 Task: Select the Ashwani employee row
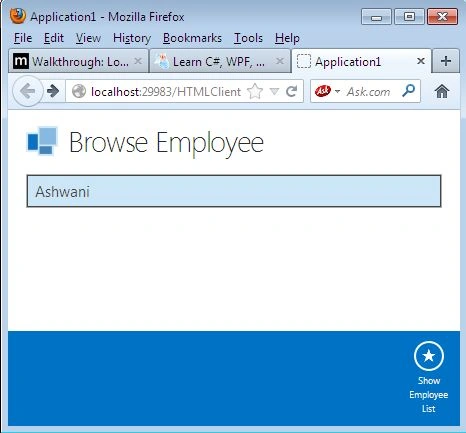pos(234,191)
